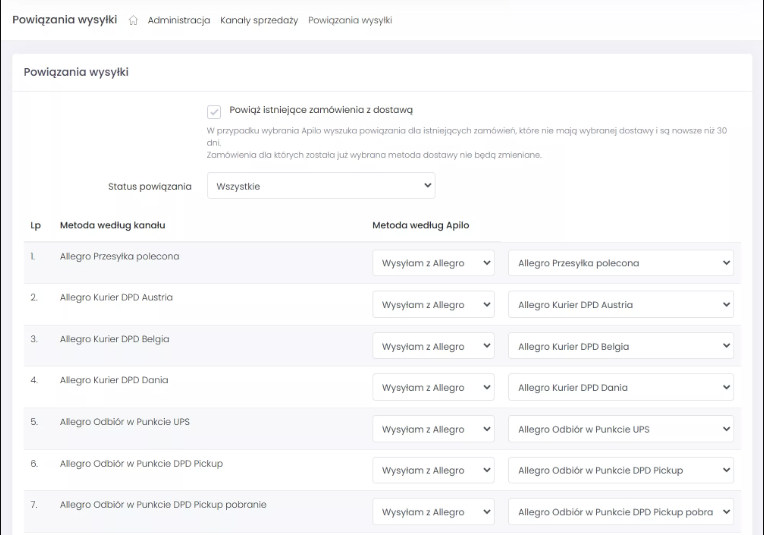764x535 pixels.
Task: Open DPD Pickup pobranie method dropdown
Action: 621,512
